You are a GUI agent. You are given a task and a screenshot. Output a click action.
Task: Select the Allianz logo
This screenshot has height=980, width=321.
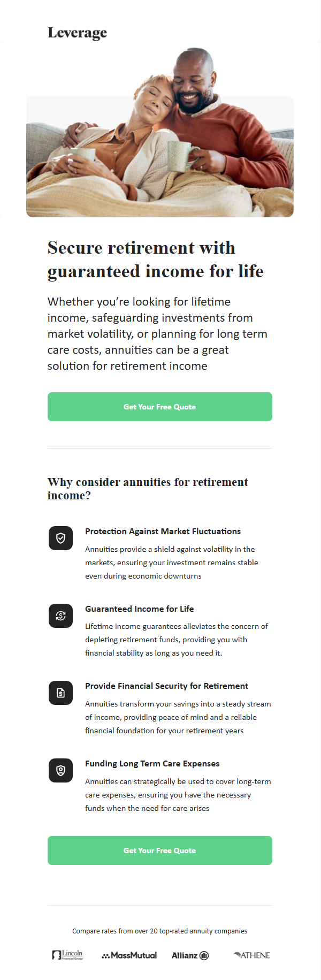pyautogui.click(x=190, y=955)
